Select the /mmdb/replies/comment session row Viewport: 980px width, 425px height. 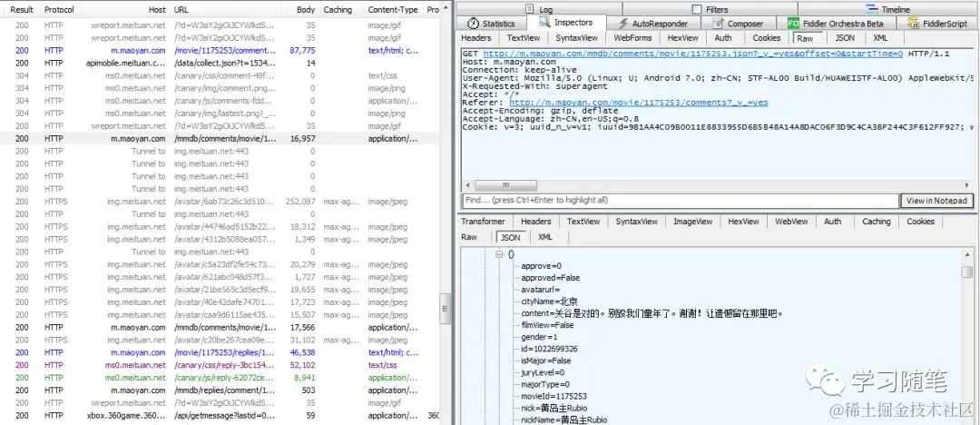click(x=220, y=390)
